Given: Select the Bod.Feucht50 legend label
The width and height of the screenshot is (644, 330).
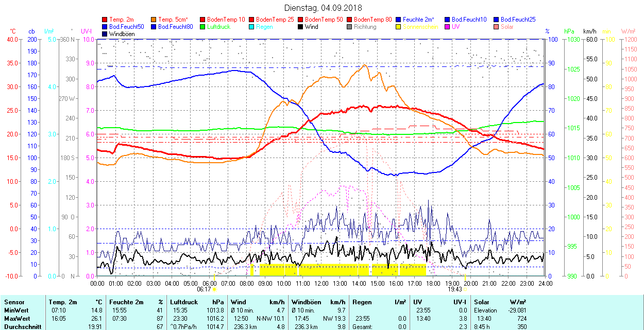Looking at the screenshot, I should click(127, 27).
